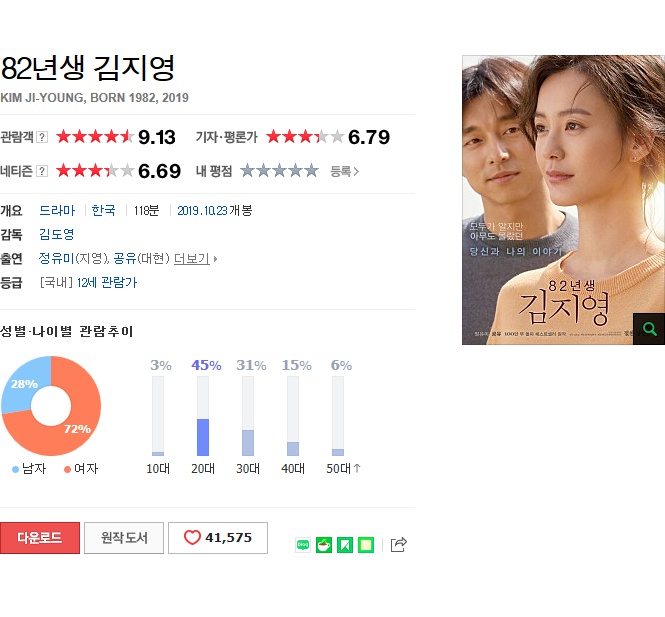
Task: Expand cast list with 더보기
Action: (x=195, y=258)
